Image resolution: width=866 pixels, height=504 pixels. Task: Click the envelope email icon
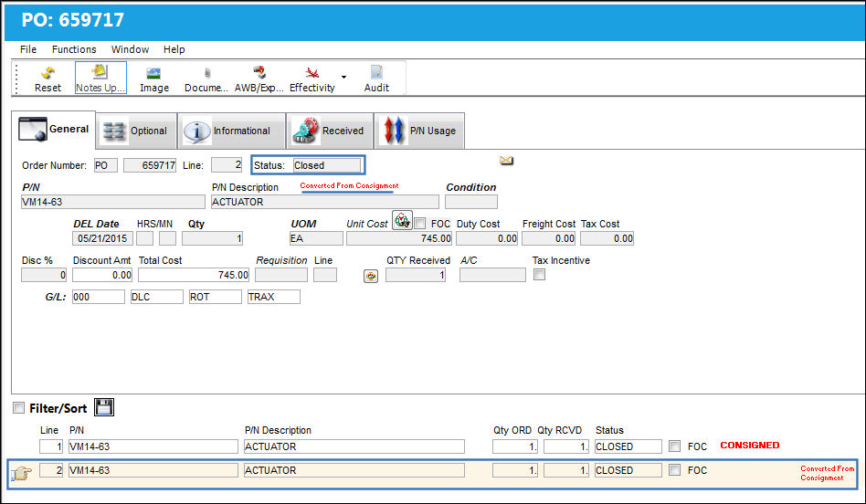click(506, 161)
